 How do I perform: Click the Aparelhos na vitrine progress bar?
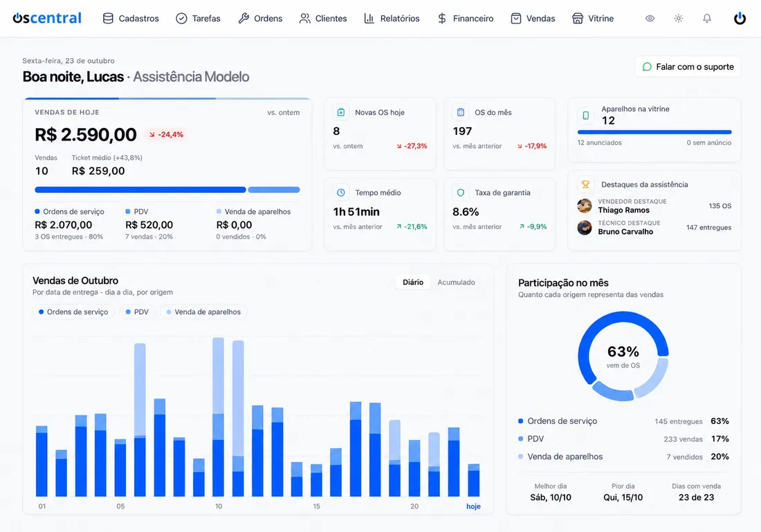(x=654, y=132)
